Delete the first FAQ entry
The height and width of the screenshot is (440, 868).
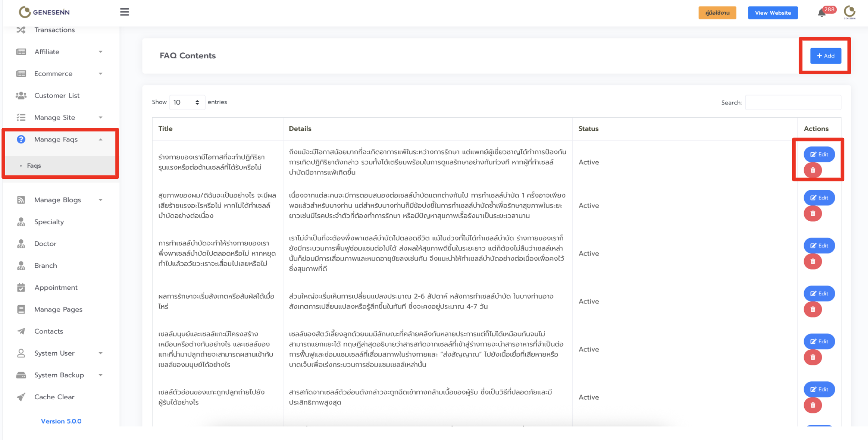812,170
